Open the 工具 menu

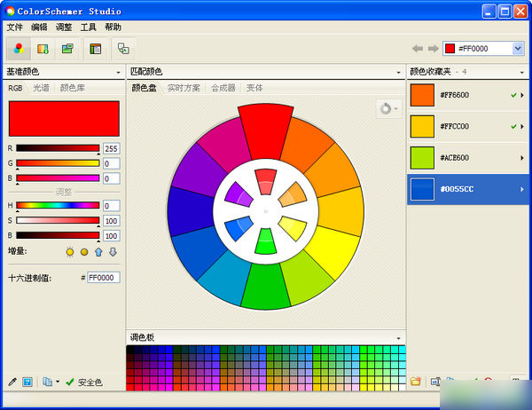[x=89, y=28]
